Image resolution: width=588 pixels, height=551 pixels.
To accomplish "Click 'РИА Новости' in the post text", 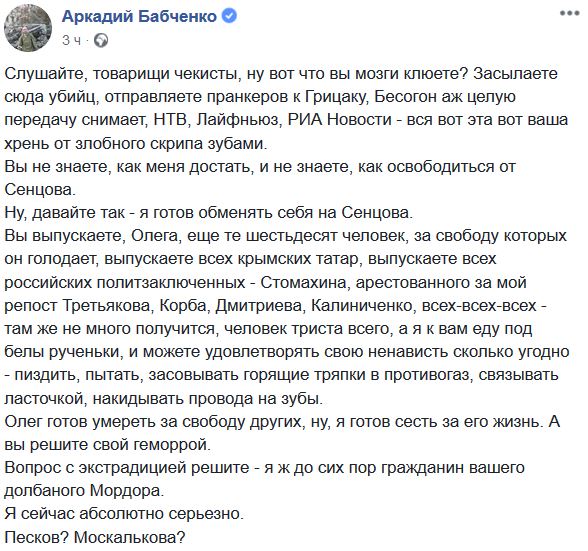I will click(x=340, y=120).
